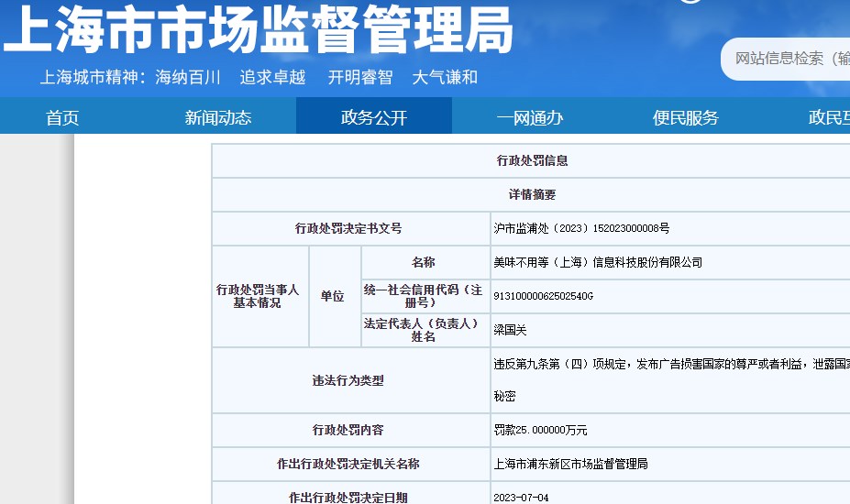Screen dimensions: 850x504
Task: Click the 违法行为类型 label cell
Action: [351, 380]
